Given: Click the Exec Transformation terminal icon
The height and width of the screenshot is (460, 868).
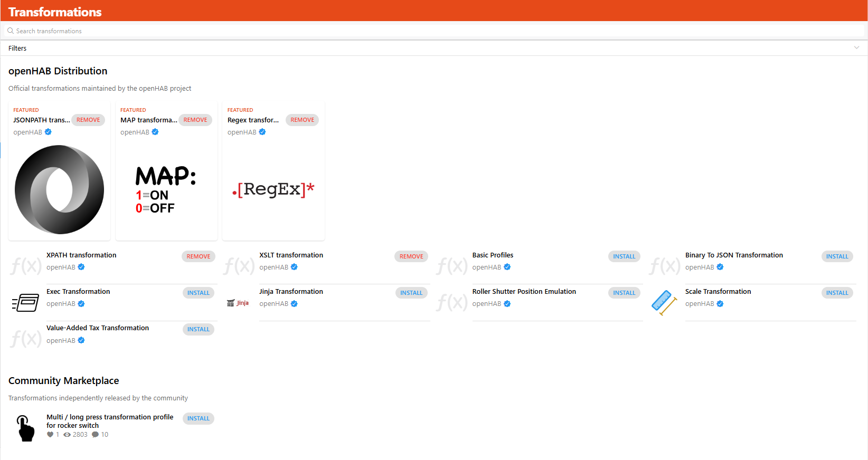Looking at the screenshot, I should (x=25, y=303).
